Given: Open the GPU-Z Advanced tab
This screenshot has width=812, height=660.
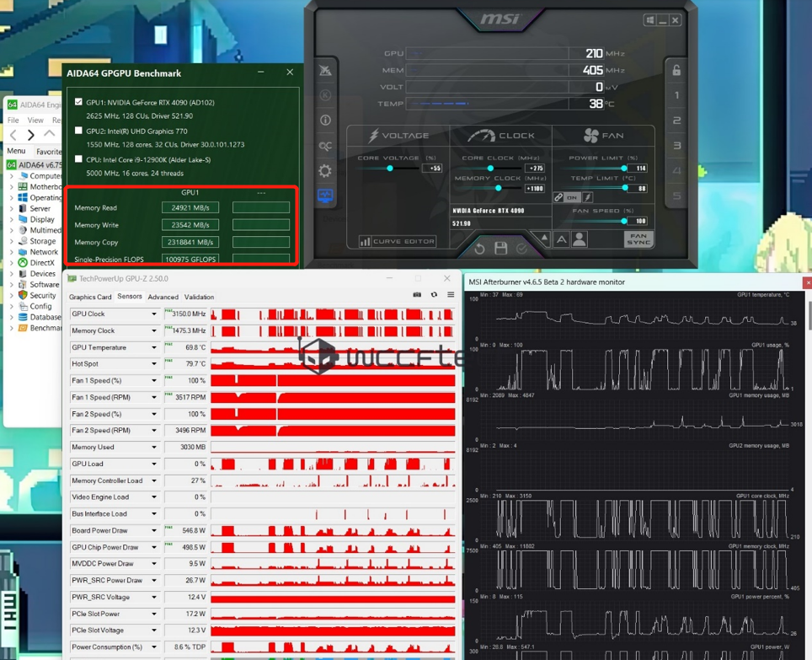Looking at the screenshot, I should click(163, 297).
